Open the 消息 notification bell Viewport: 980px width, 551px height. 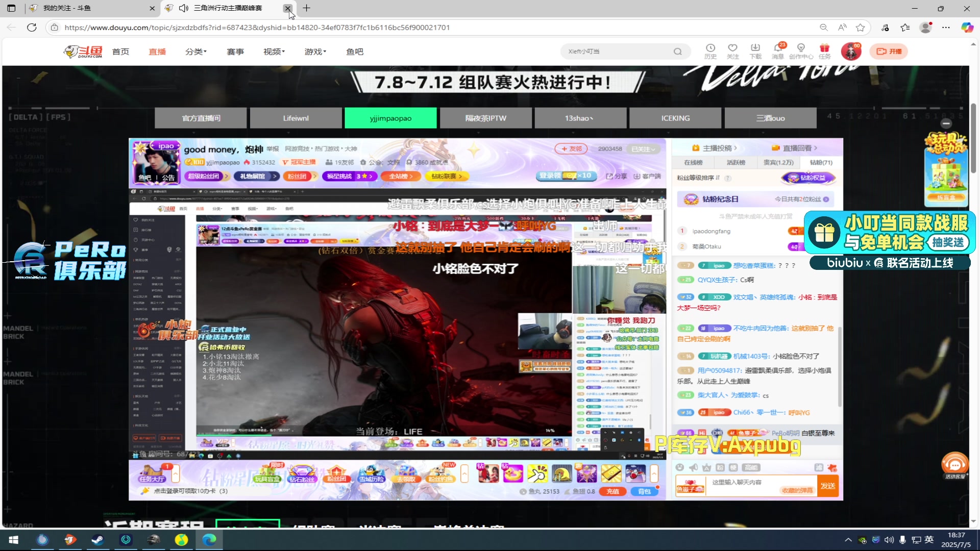click(778, 51)
